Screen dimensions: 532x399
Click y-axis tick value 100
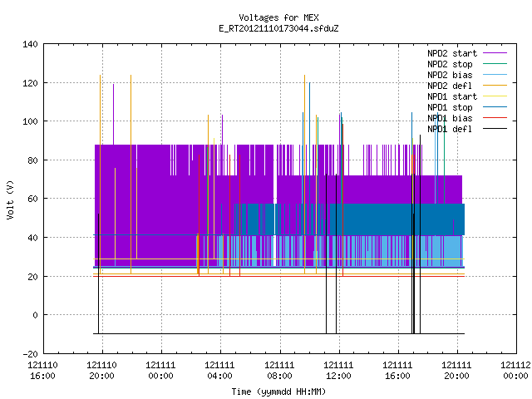(x=30, y=122)
